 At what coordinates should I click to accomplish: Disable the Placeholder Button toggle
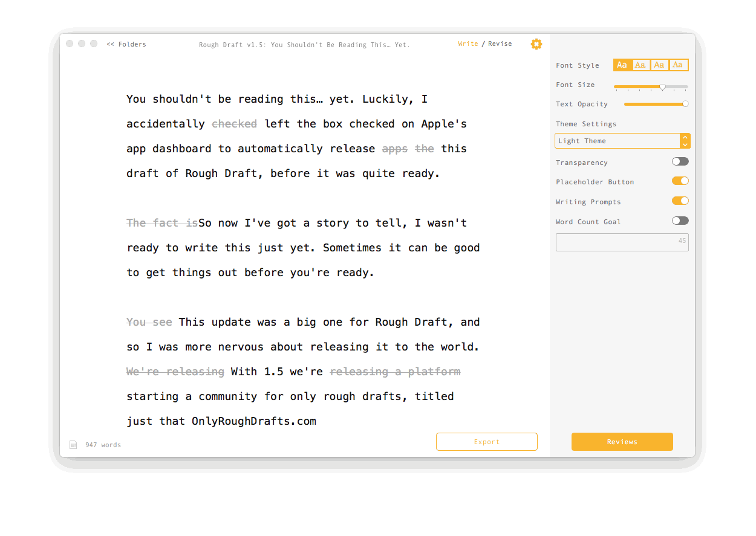[x=680, y=181]
